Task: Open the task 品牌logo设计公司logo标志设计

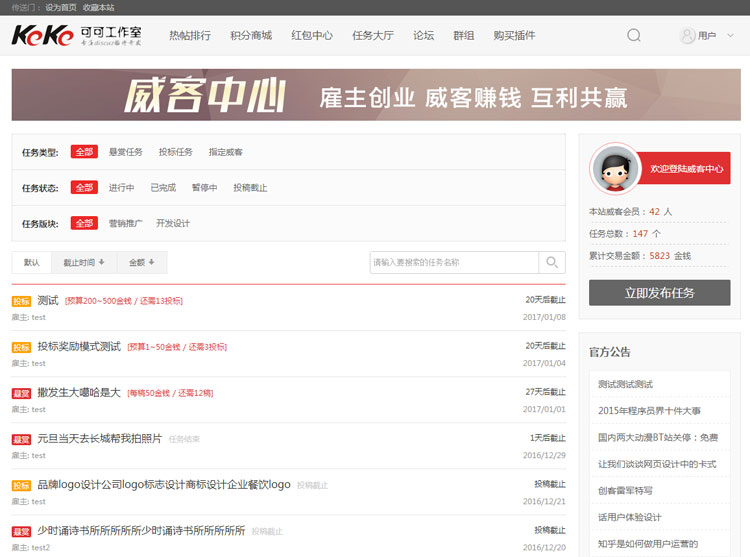Action: (164, 484)
